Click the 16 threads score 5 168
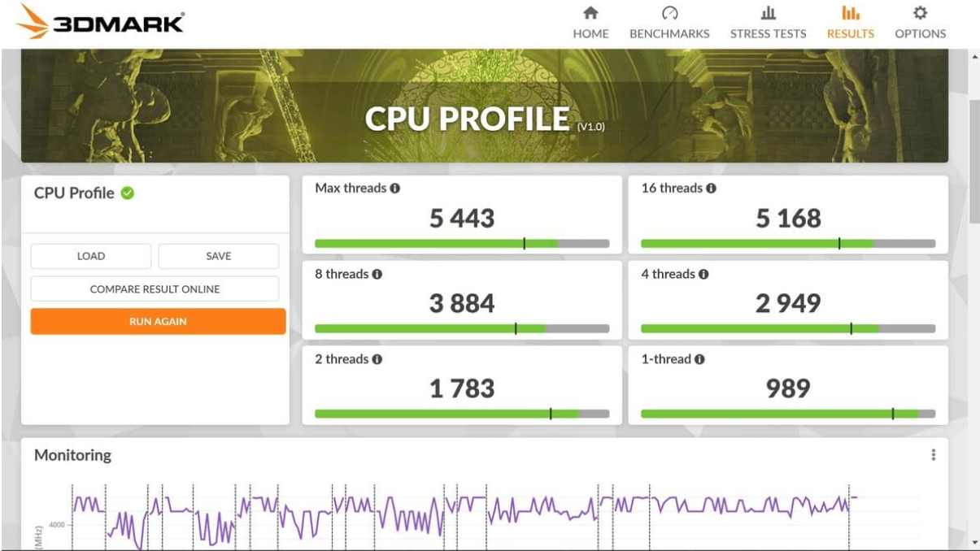The image size is (980, 551). click(x=788, y=218)
